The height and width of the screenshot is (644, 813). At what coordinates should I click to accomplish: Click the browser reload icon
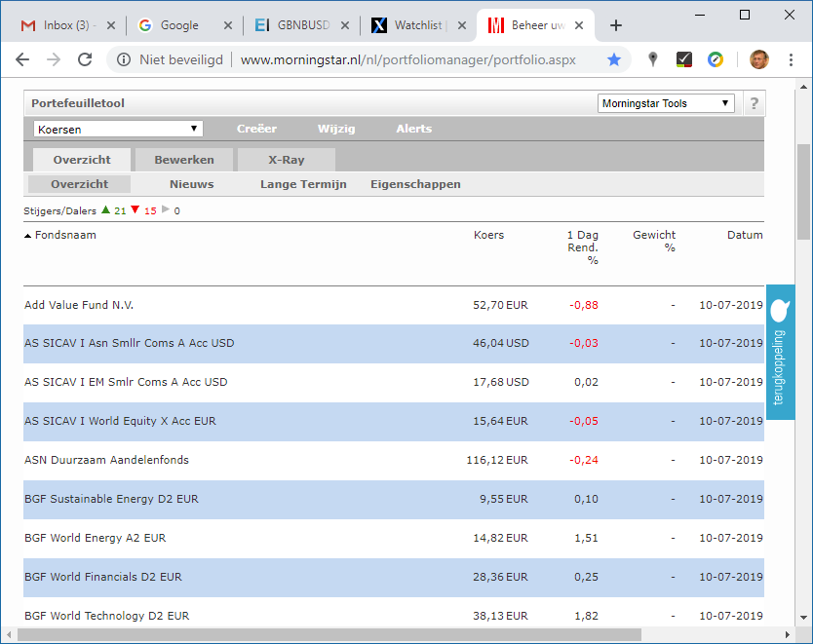click(x=85, y=59)
